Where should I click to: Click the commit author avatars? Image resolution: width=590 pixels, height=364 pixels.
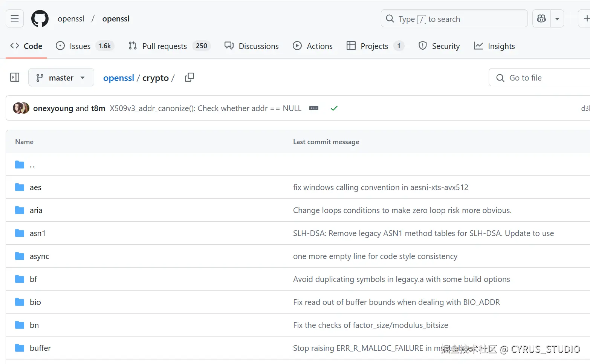pyautogui.click(x=21, y=108)
